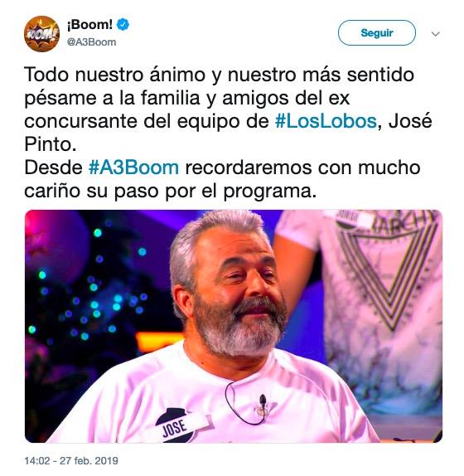Open the 14:02 tweet timestamp
Screen dimensions: 464x476
37,460
